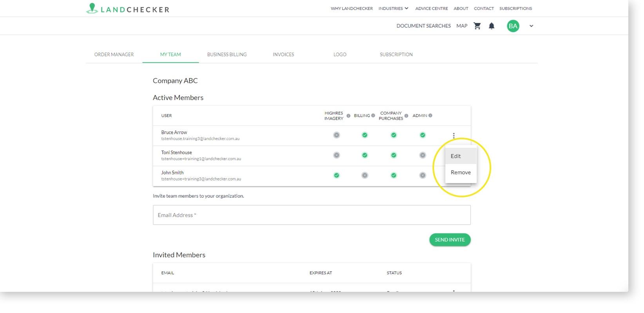The height and width of the screenshot is (313, 644).
Task: Expand the Industries dropdown
Action: click(x=393, y=8)
